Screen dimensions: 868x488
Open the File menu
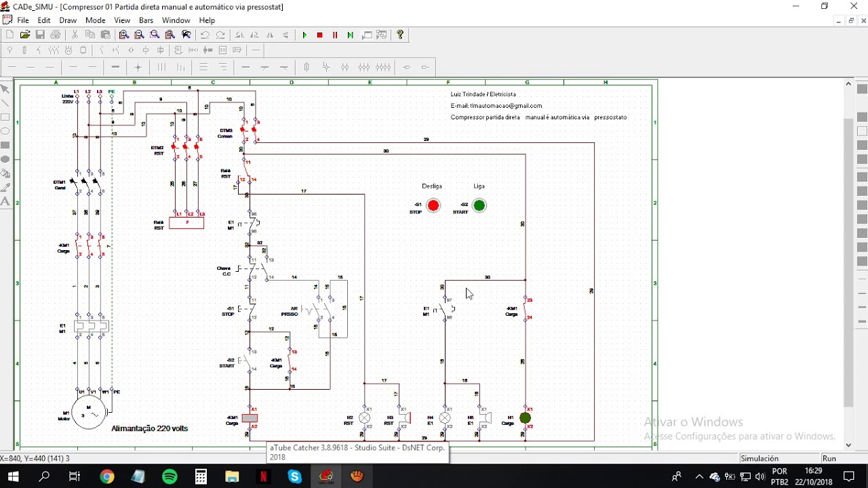tap(23, 20)
